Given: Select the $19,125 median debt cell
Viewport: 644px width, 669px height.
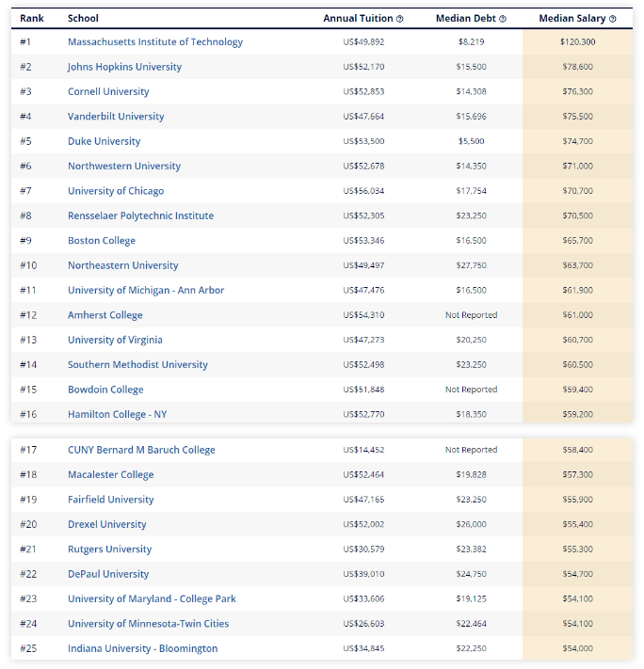Looking at the screenshot, I should (471, 598).
